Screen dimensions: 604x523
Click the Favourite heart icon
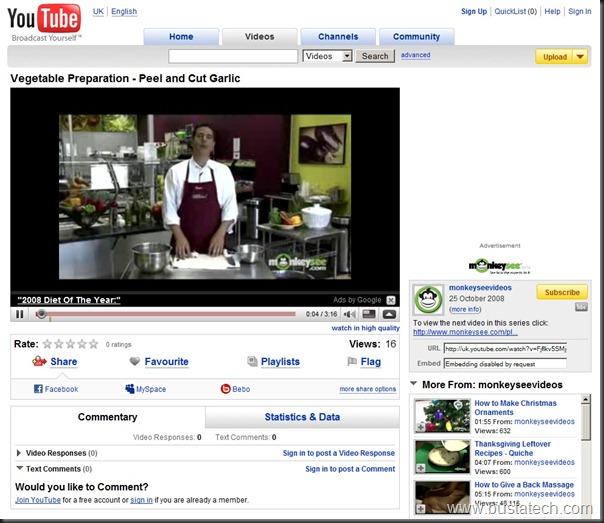click(x=135, y=361)
